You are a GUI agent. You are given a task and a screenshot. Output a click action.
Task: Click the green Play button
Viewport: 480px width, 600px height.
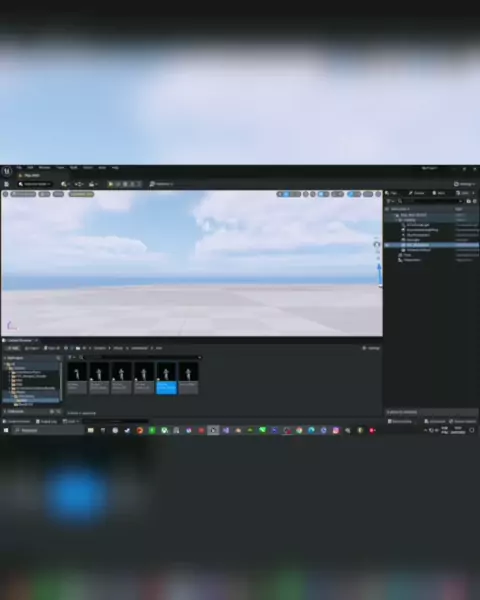[x=110, y=184]
